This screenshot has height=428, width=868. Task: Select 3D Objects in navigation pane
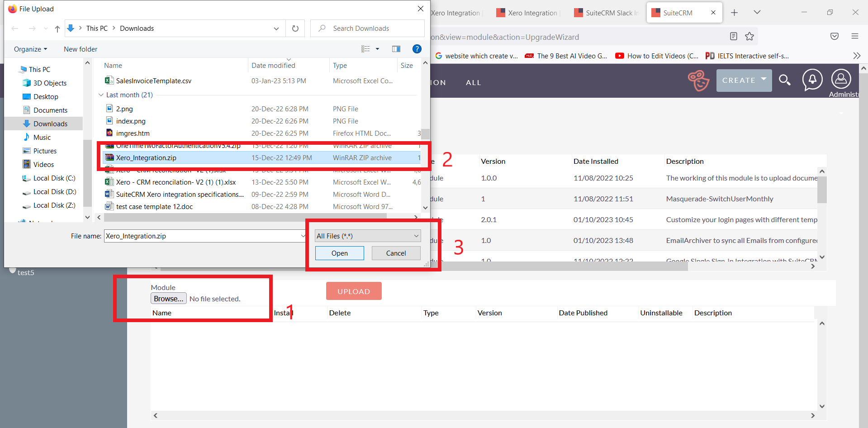coord(50,83)
